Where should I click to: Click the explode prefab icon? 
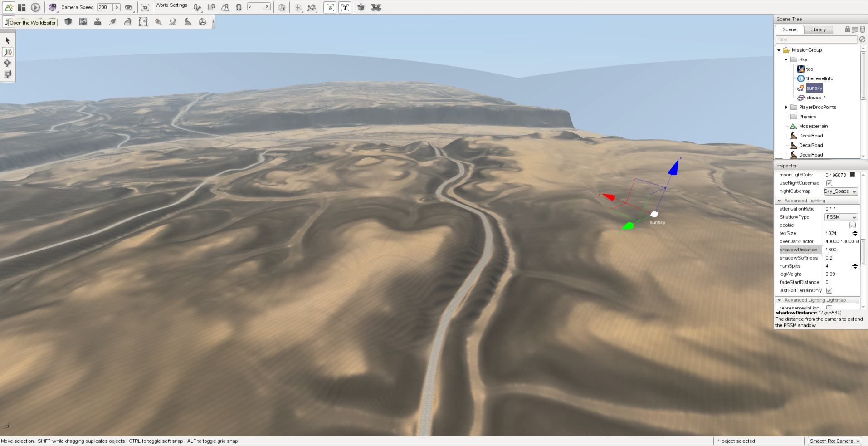(376, 7)
